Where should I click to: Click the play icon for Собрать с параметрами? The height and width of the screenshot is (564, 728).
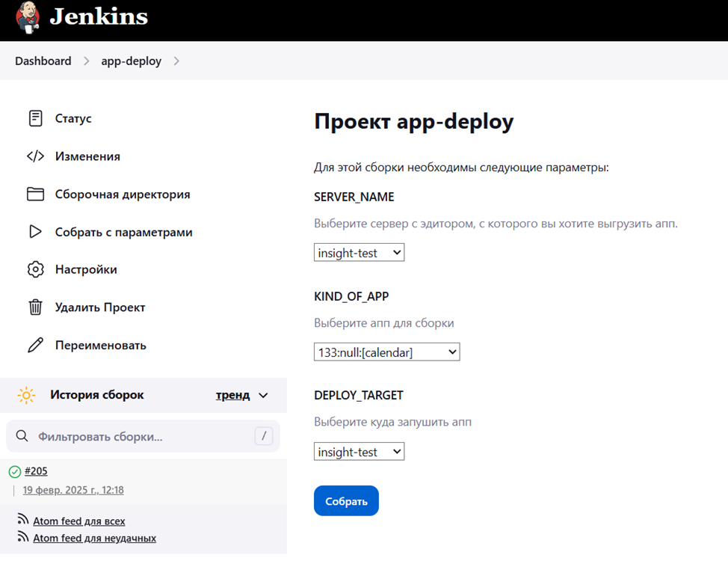pos(35,232)
